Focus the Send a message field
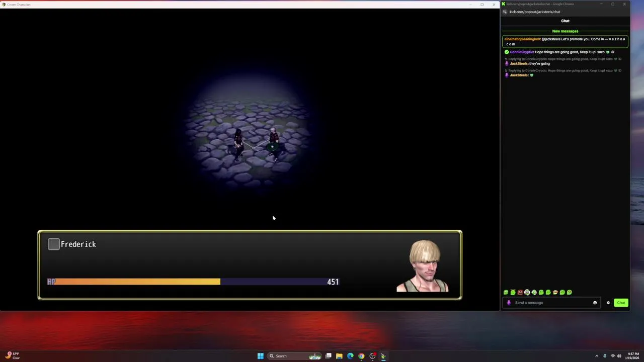 [x=551, y=303]
